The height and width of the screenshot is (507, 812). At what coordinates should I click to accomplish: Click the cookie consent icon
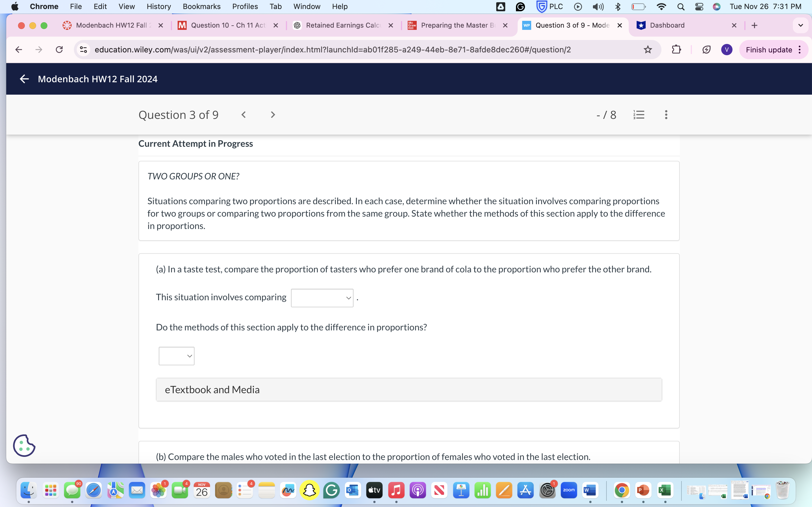24,445
